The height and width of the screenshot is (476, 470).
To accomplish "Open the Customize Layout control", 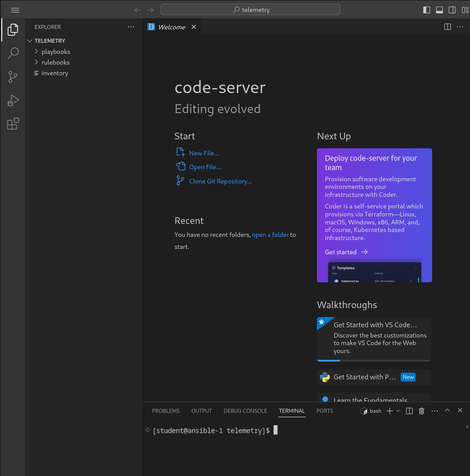I will point(465,10).
